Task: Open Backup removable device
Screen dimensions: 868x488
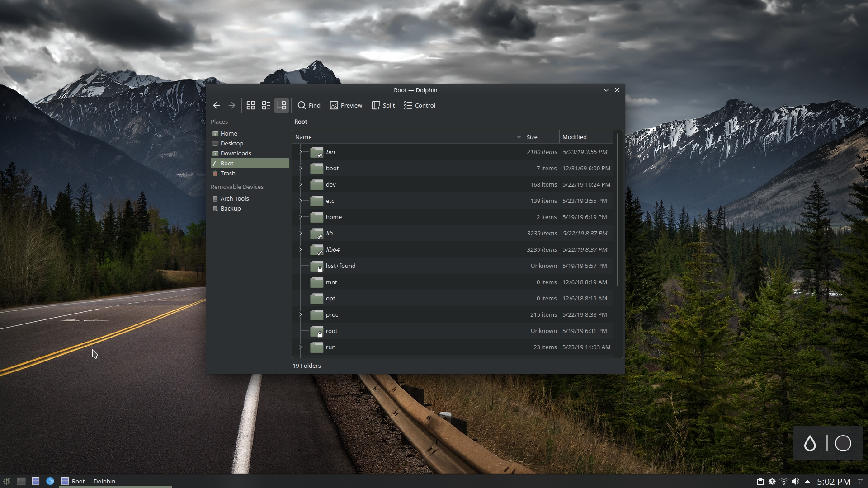Action: [250, 208]
